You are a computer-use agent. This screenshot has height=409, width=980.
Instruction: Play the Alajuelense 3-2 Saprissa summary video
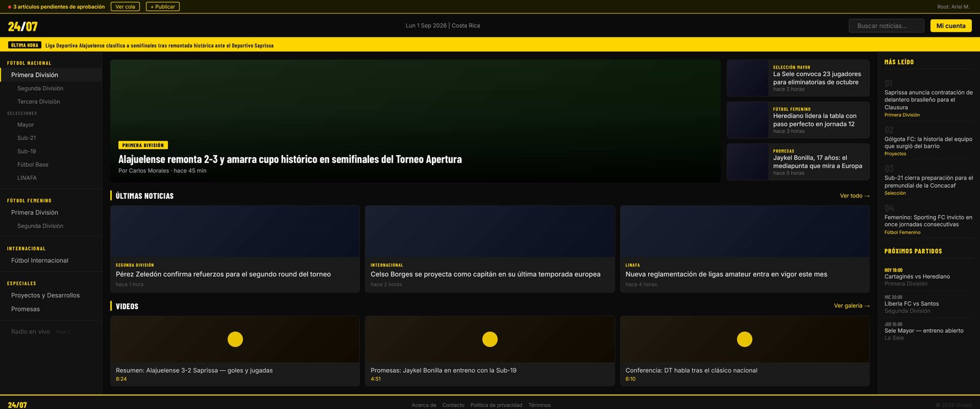pyautogui.click(x=235, y=339)
